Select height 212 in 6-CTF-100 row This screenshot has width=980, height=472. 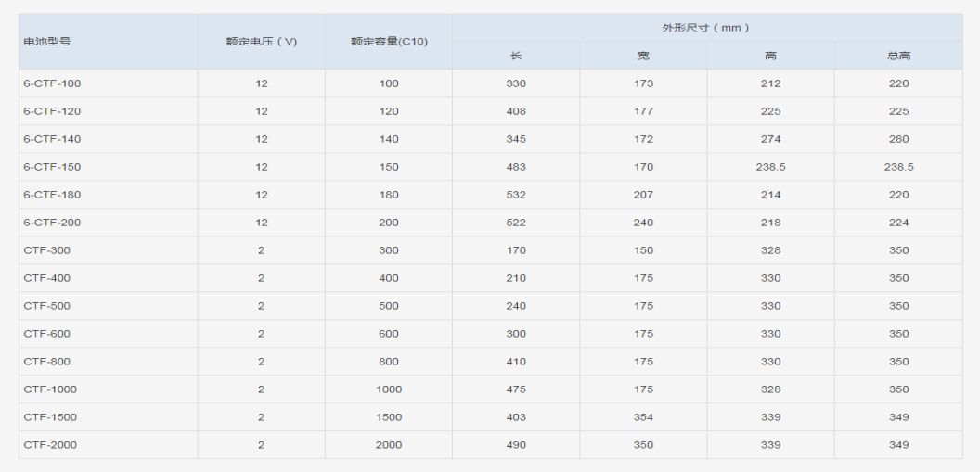click(770, 83)
